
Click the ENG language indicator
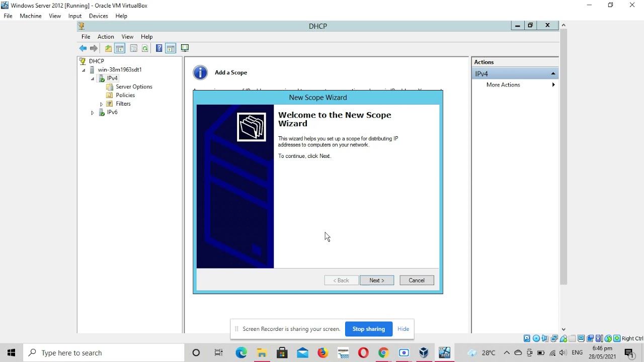point(577,353)
